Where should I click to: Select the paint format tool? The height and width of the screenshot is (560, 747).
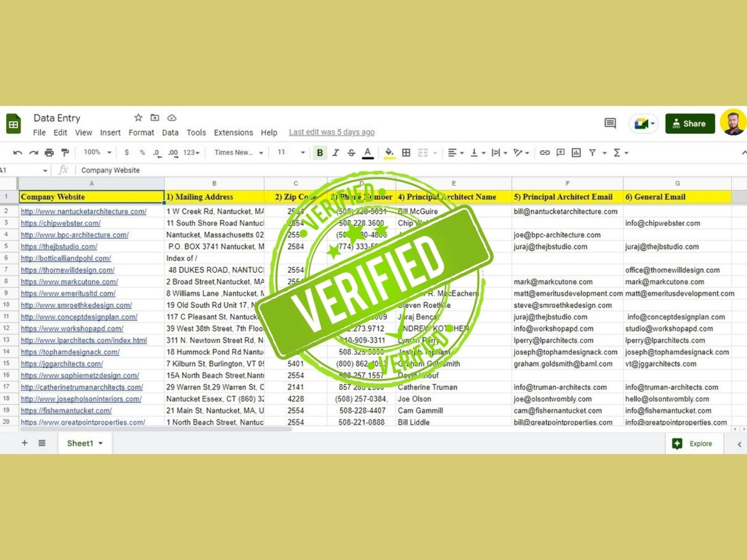point(65,153)
